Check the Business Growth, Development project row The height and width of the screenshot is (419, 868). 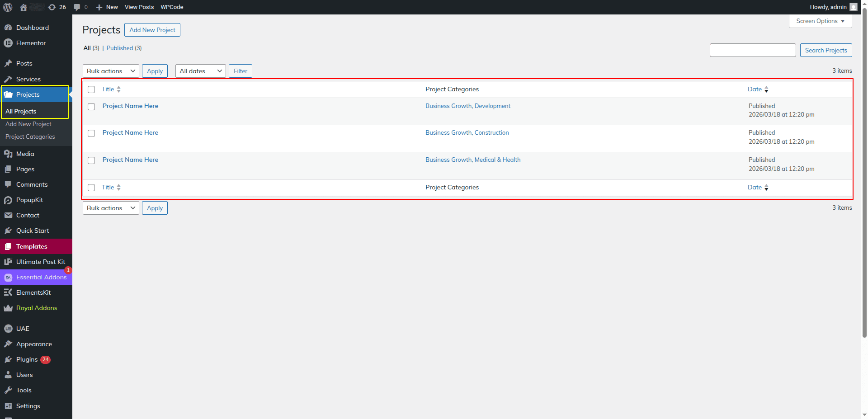91,107
